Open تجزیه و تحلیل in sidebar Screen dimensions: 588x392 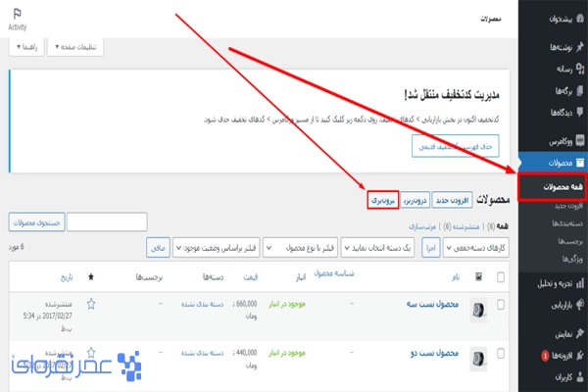(x=553, y=283)
